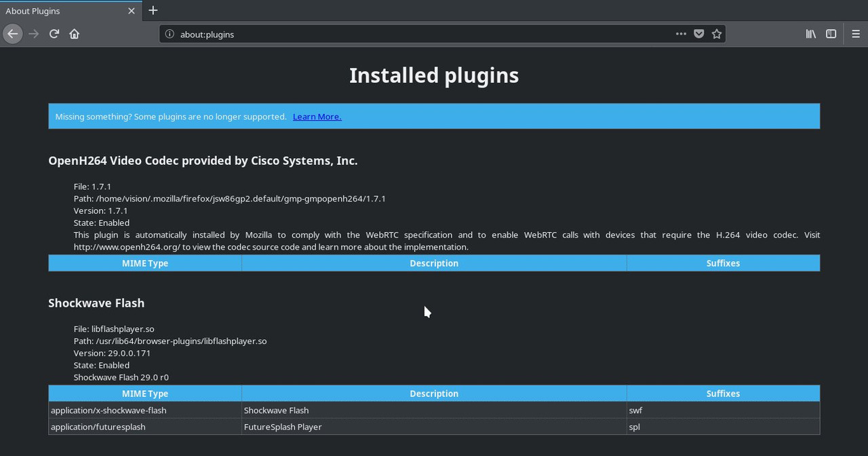Image resolution: width=868 pixels, height=456 pixels.
Task: Open the Learn More link
Action: (317, 117)
